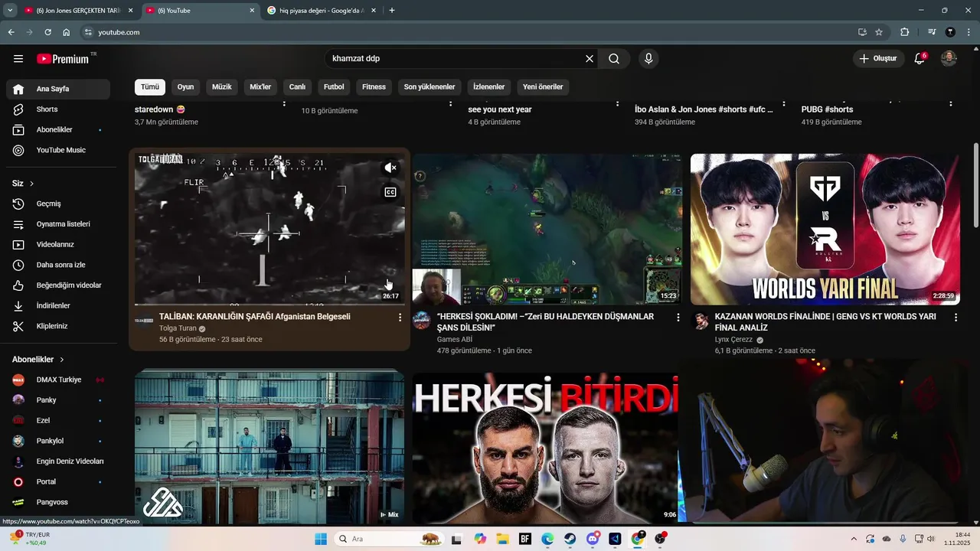Click the Oluştur create button

pos(878,58)
